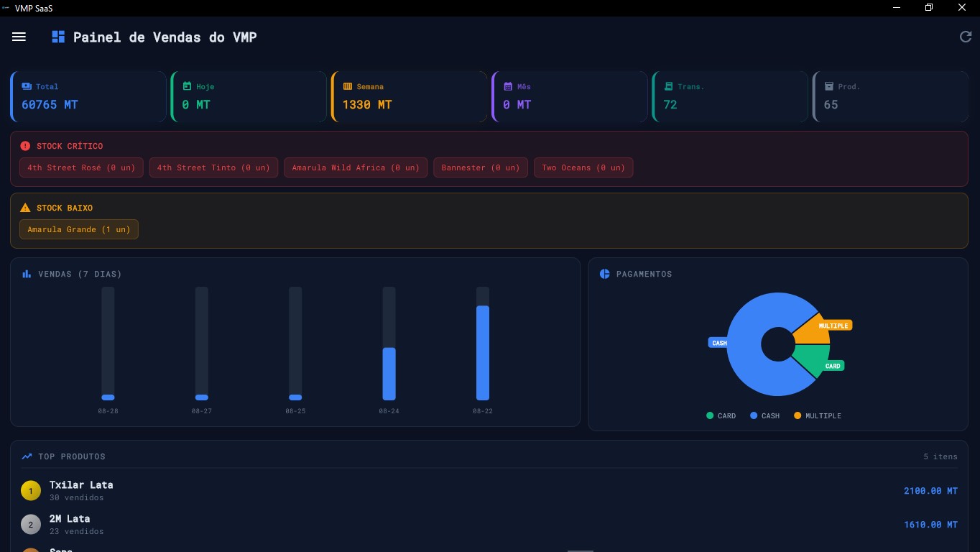Select the silver rank 2 medal
The height and width of the screenshot is (552, 980).
30,525
